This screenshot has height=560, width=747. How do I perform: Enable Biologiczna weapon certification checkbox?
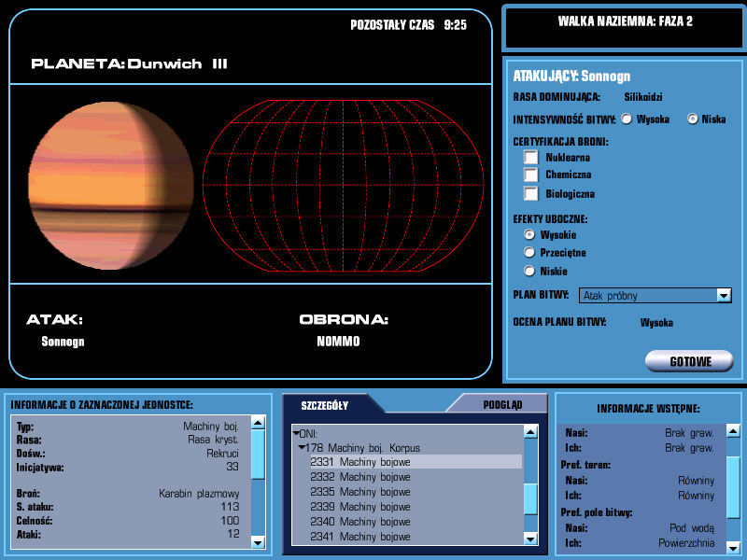(530, 193)
